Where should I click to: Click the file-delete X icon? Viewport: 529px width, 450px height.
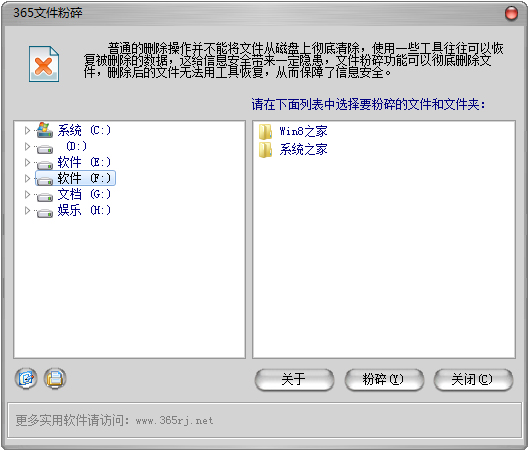(x=44, y=64)
